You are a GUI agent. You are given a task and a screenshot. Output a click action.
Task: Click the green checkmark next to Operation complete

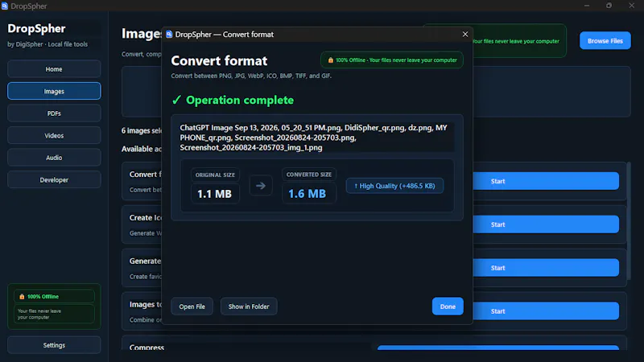point(176,100)
